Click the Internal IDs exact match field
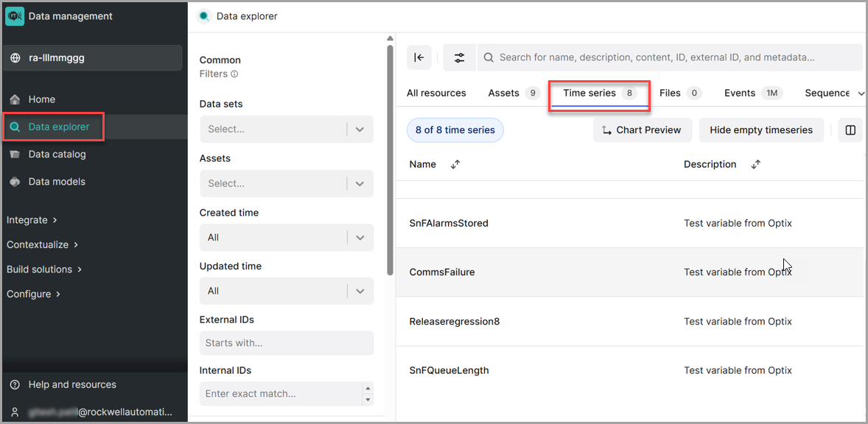 click(x=280, y=394)
